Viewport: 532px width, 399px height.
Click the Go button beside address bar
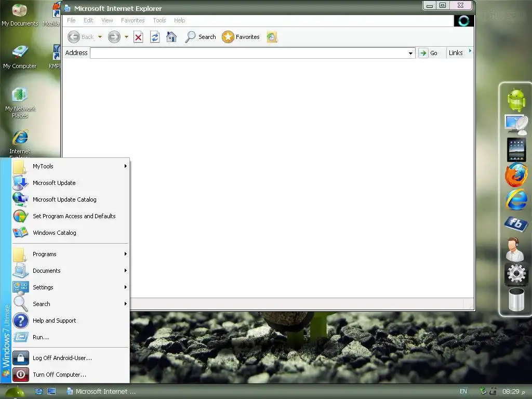tap(429, 53)
